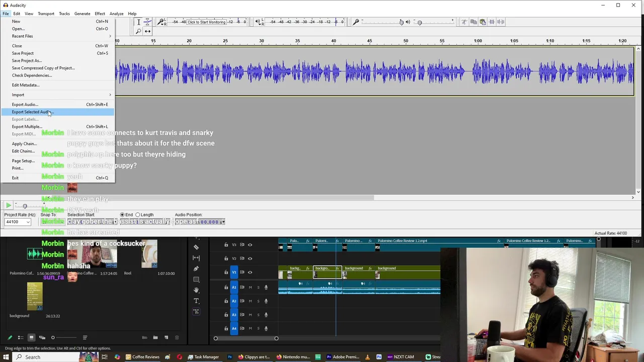The image size is (644, 362).
Task: Select the Length radio button
Action: tap(137, 215)
